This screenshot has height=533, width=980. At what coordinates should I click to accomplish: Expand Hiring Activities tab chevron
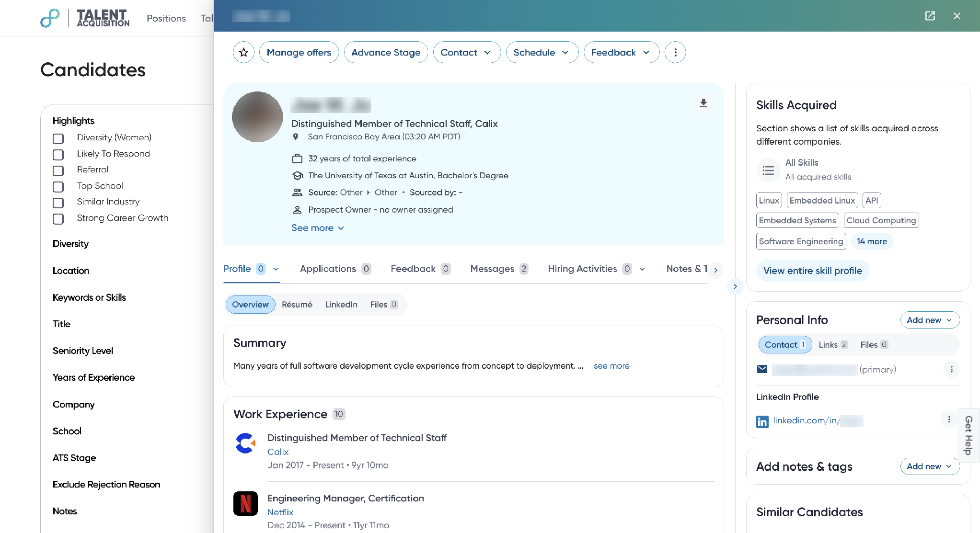[642, 269]
